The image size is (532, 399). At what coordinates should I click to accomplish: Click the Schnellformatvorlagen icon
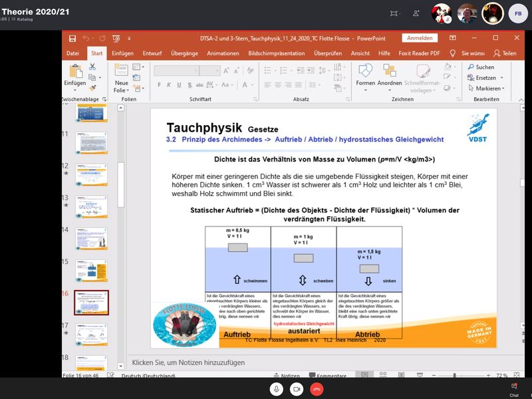click(x=423, y=70)
